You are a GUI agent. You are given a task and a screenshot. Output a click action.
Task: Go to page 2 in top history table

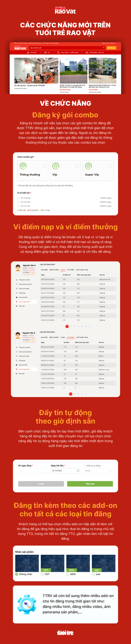click(x=71, y=326)
